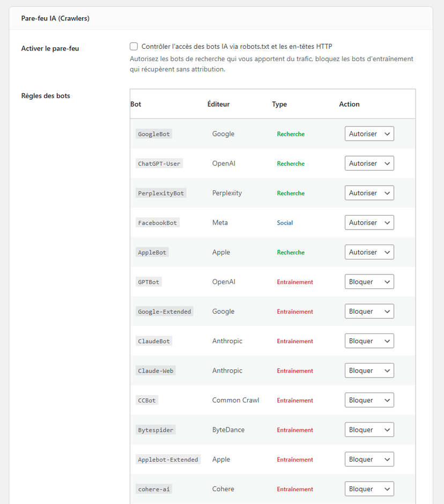The width and height of the screenshot is (444, 504).
Task: Click the Pare-feu IA (Crawlers) section title
Action: pos(55,18)
